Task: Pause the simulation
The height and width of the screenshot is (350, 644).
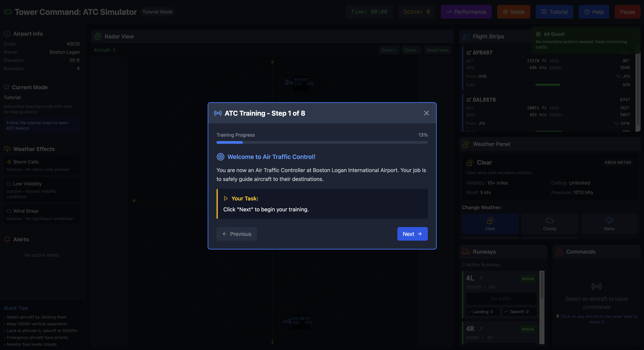Action: tap(627, 12)
